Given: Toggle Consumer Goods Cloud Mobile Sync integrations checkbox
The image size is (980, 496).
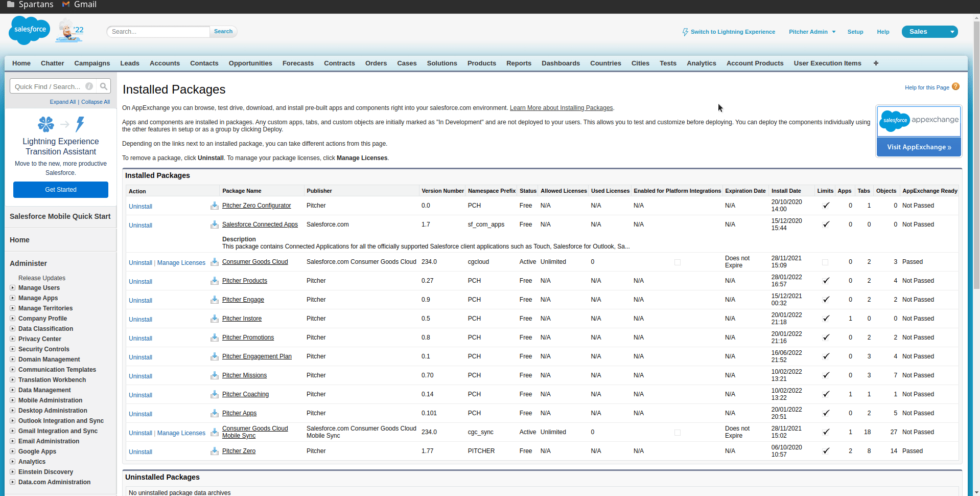Looking at the screenshot, I should (678, 433).
